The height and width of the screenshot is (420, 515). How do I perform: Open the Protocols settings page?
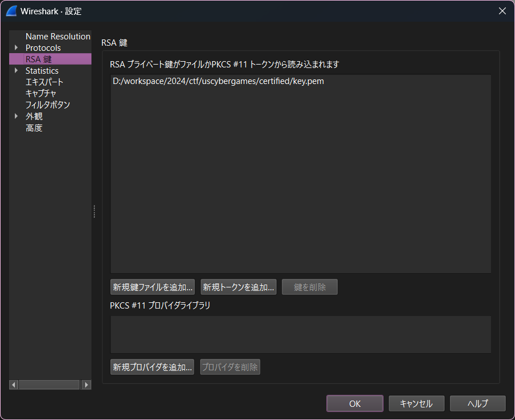tap(43, 48)
